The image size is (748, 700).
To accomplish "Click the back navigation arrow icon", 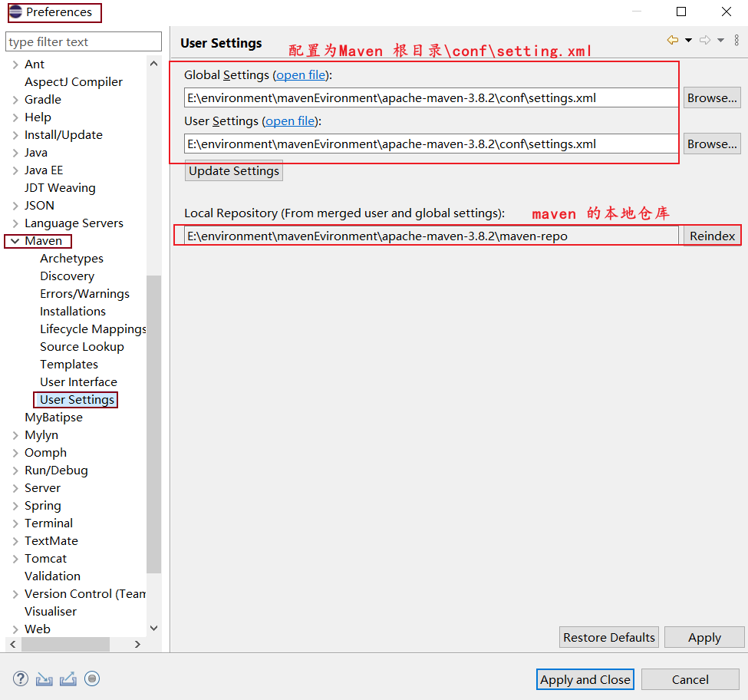I will (673, 40).
